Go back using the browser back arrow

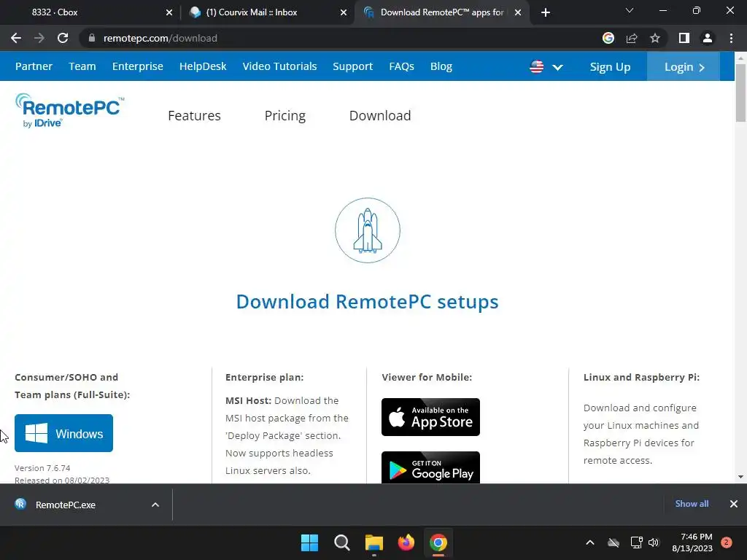16,38
